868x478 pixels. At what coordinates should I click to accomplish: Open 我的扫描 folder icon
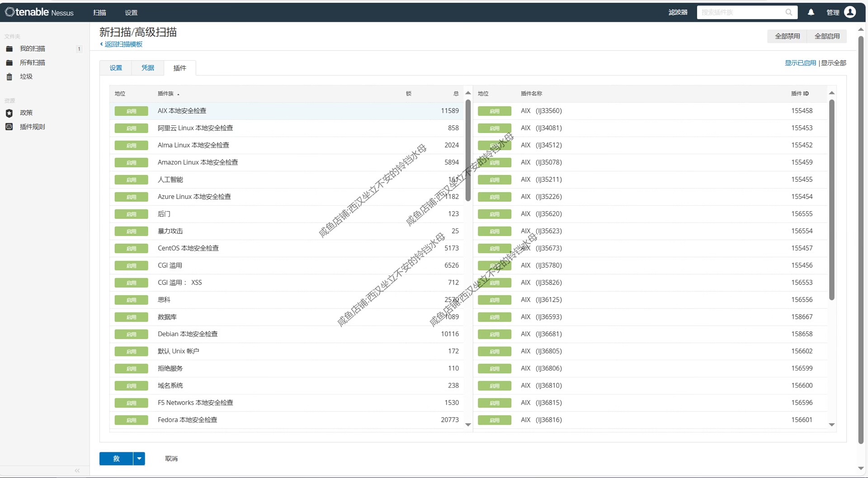[9, 49]
